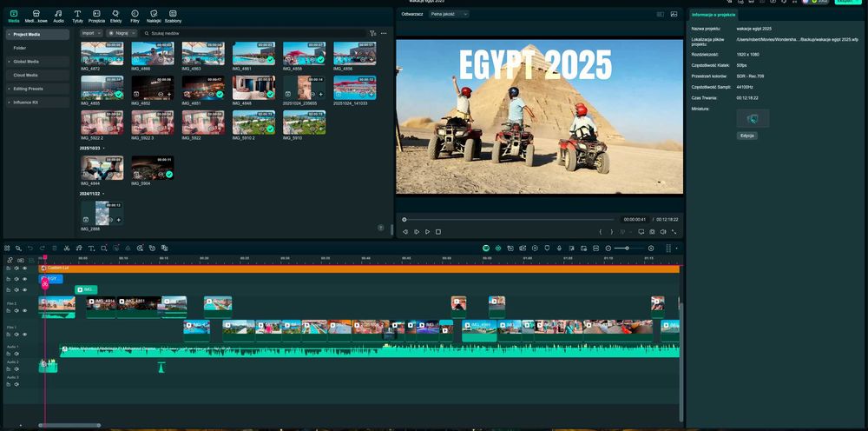Image resolution: width=868 pixels, height=431 pixels.
Task: Zoom in the timeline with plus icon
Action: click(651, 249)
